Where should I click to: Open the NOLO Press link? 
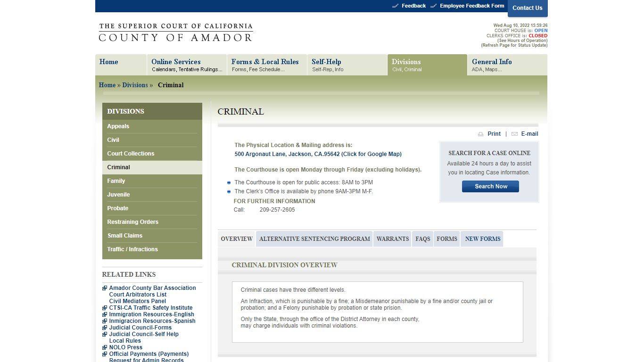pos(125,347)
